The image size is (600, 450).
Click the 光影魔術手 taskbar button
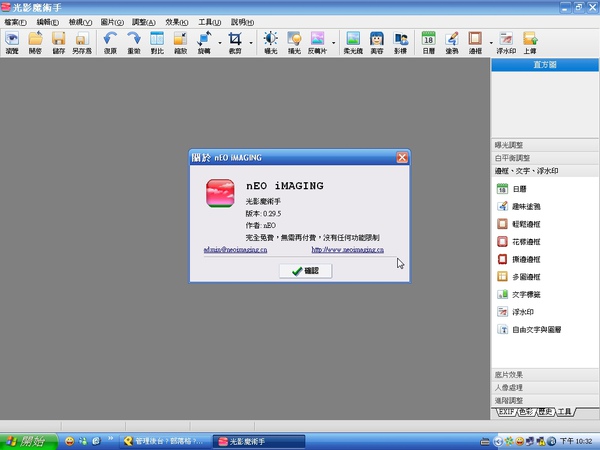259,441
